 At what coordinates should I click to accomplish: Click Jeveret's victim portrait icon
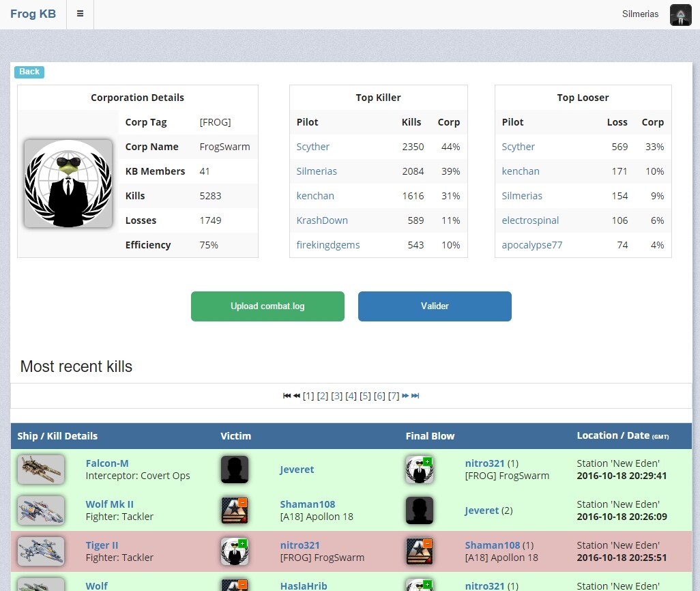(x=235, y=470)
